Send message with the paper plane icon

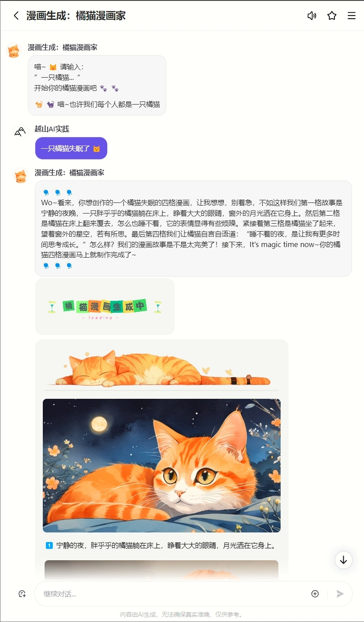(x=340, y=594)
